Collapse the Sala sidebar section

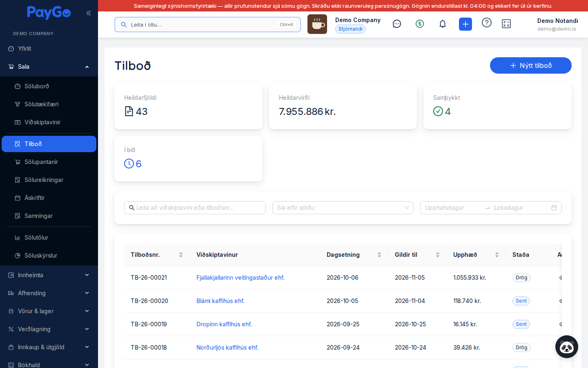click(x=49, y=67)
